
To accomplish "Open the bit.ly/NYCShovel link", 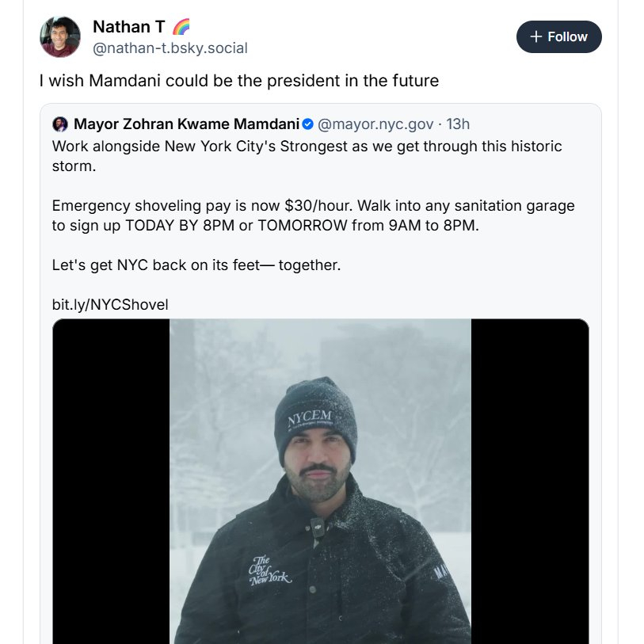I will coord(110,305).
